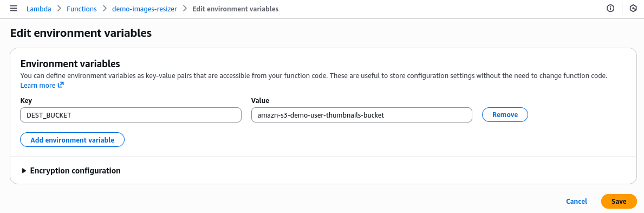This screenshot has width=644, height=213.
Task: Open the hexagon settings icon
Action: [x=633, y=9]
